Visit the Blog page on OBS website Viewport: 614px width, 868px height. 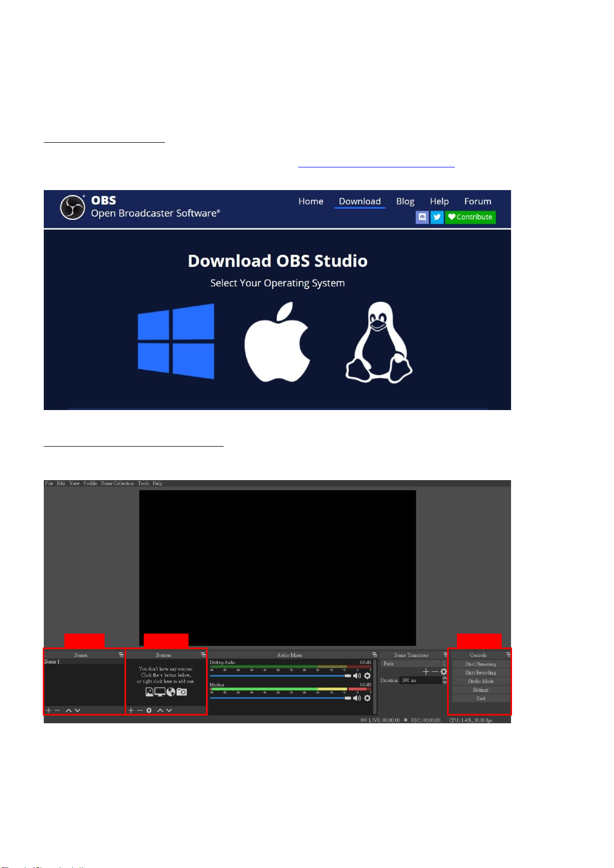click(405, 201)
